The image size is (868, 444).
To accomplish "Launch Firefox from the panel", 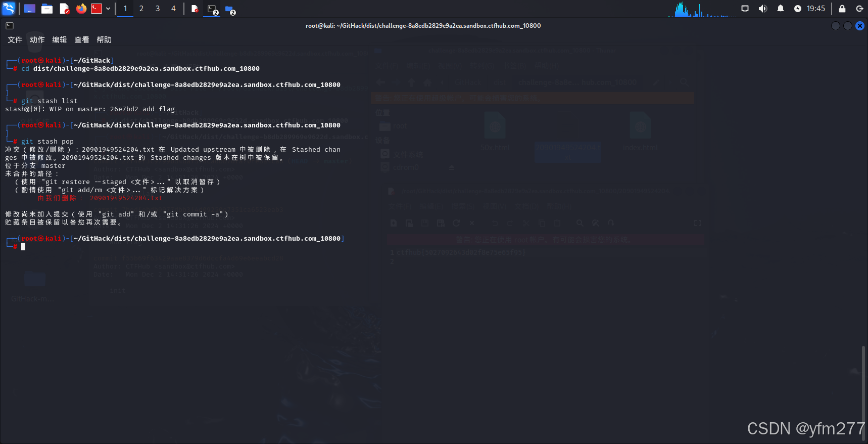I will click(81, 9).
